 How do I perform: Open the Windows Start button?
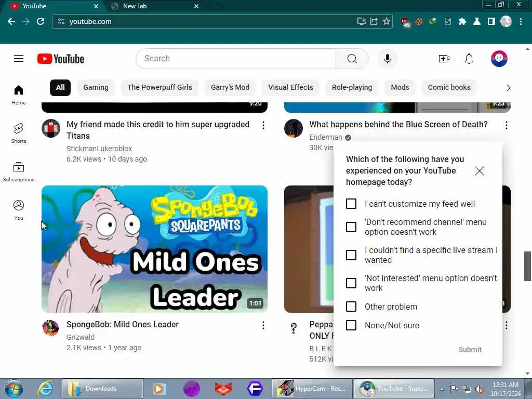point(14,389)
